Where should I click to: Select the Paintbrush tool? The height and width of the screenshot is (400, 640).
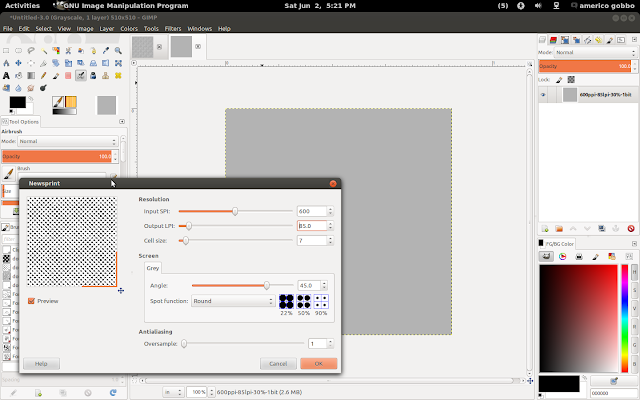pos(56,76)
